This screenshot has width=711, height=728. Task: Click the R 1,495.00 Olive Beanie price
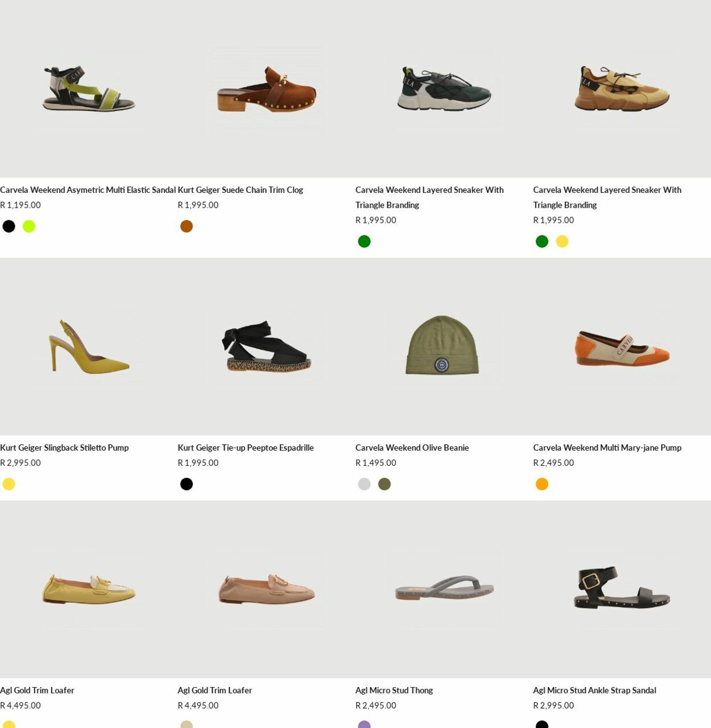376,463
